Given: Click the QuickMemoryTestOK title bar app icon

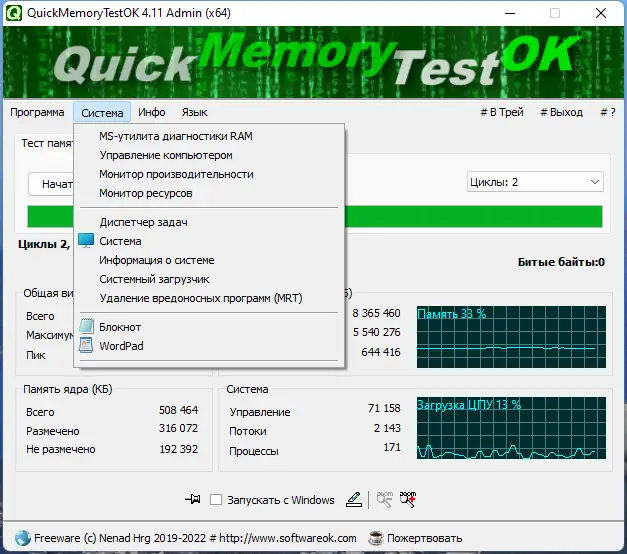Looking at the screenshot, I should click(14, 13).
